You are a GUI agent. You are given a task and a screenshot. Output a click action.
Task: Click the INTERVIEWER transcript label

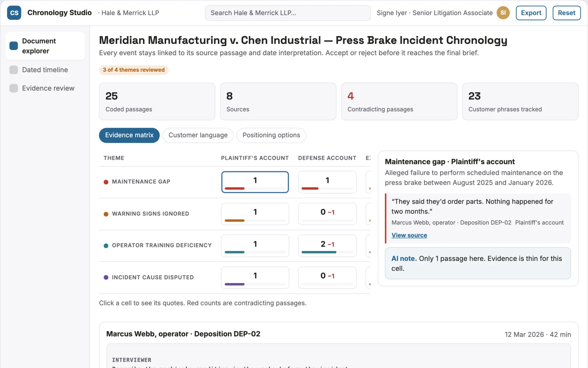132,360
